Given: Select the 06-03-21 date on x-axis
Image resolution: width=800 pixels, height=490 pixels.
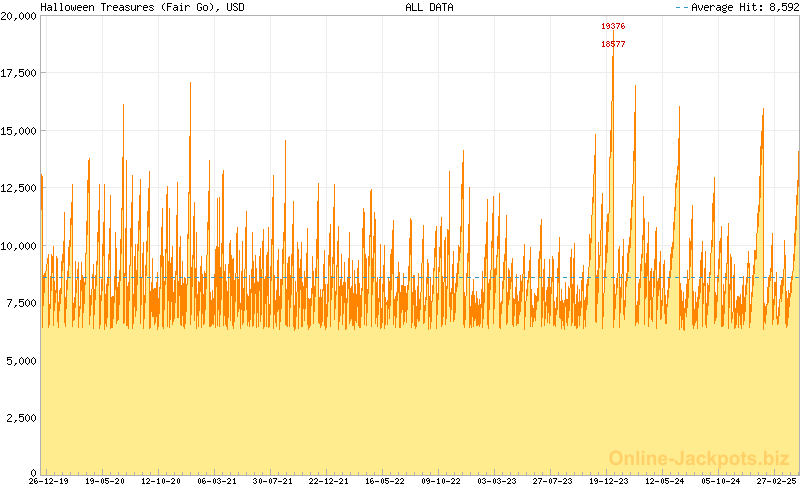Looking at the screenshot, I should point(216,481).
